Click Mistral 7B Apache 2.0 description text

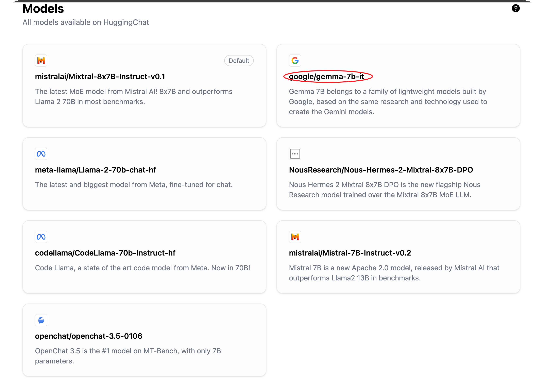point(394,273)
